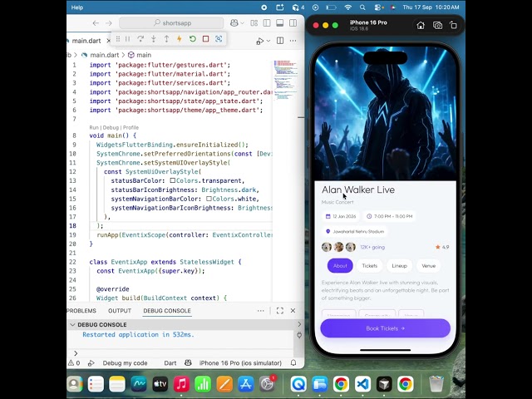Click Colors.white color swatch on line 15

click(x=209, y=199)
